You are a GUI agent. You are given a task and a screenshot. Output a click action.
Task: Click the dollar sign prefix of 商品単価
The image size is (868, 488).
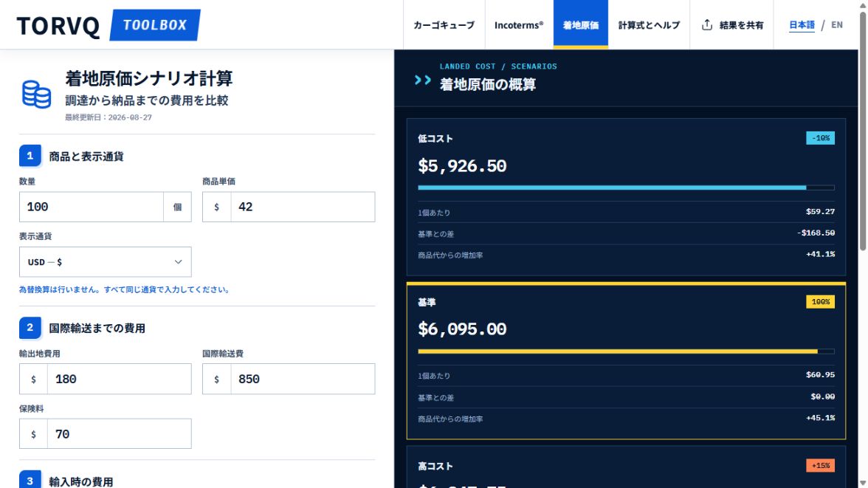216,207
